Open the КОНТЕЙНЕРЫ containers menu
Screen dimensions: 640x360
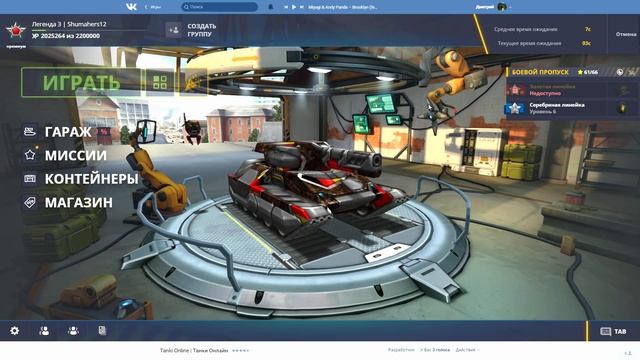click(91, 179)
